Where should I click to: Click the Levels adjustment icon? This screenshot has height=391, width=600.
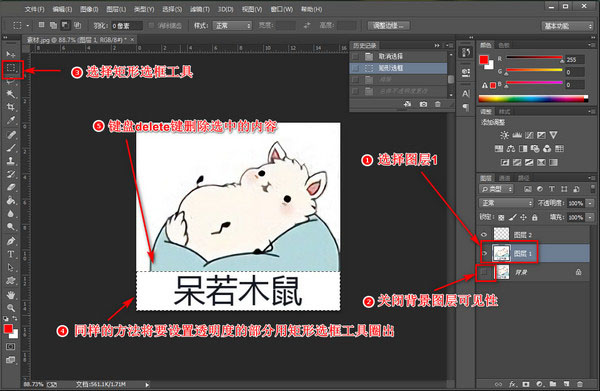click(x=517, y=135)
